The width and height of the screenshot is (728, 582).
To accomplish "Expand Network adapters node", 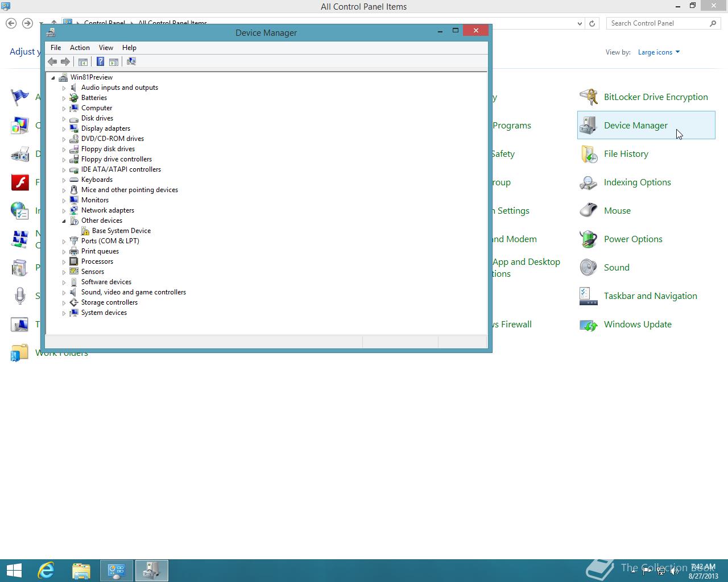I will click(x=64, y=211).
